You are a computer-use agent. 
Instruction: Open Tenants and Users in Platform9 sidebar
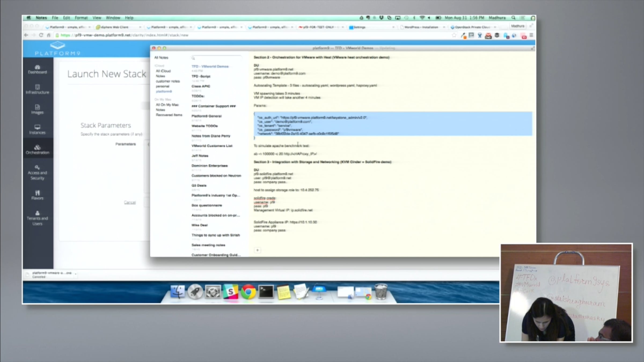tap(37, 218)
